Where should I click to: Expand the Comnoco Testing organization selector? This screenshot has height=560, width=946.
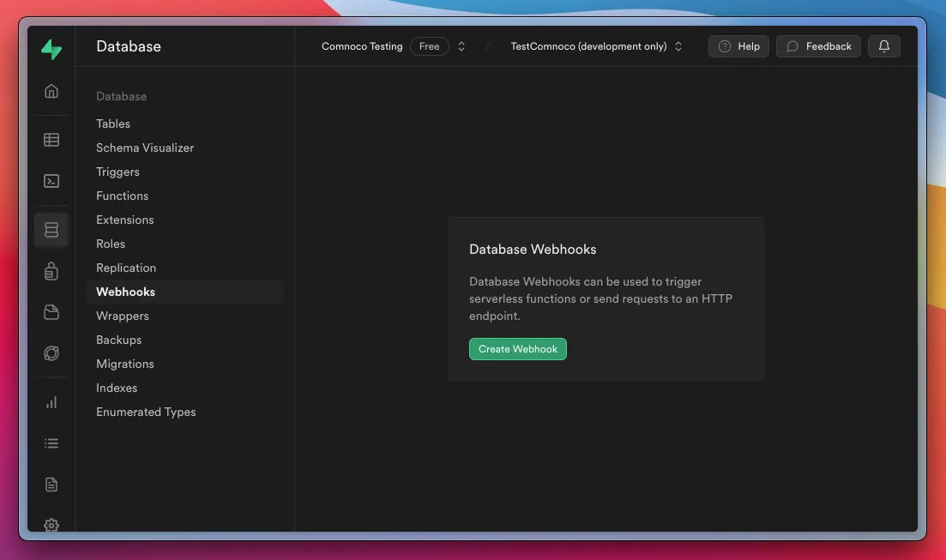[393, 46]
